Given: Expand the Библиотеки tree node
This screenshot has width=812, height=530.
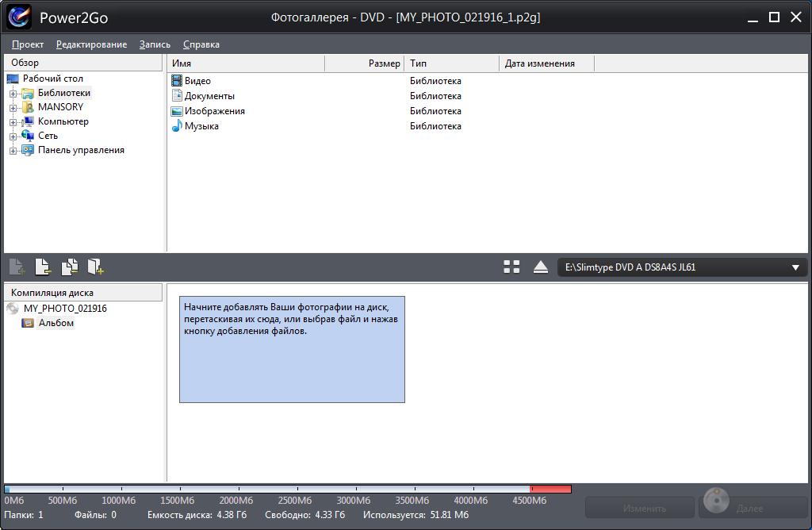Looking at the screenshot, I should [x=13, y=94].
